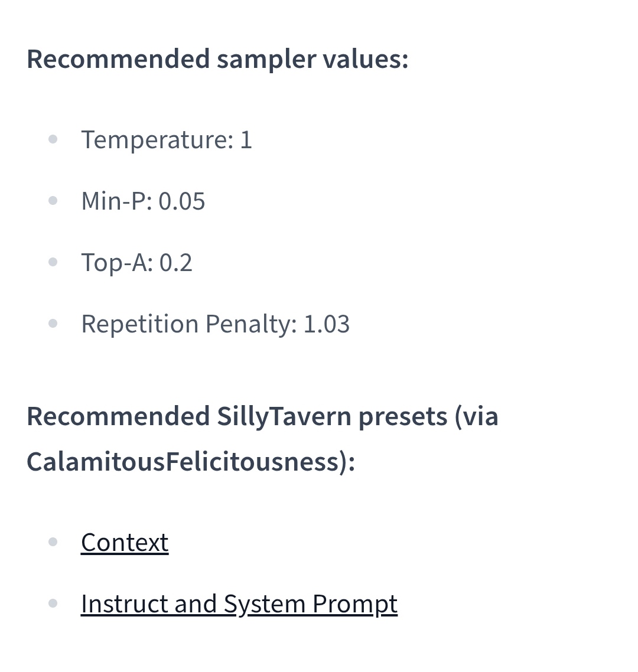Click the bullet dot beside Repetition Penalty
The image size is (638, 672).
pyautogui.click(x=53, y=323)
